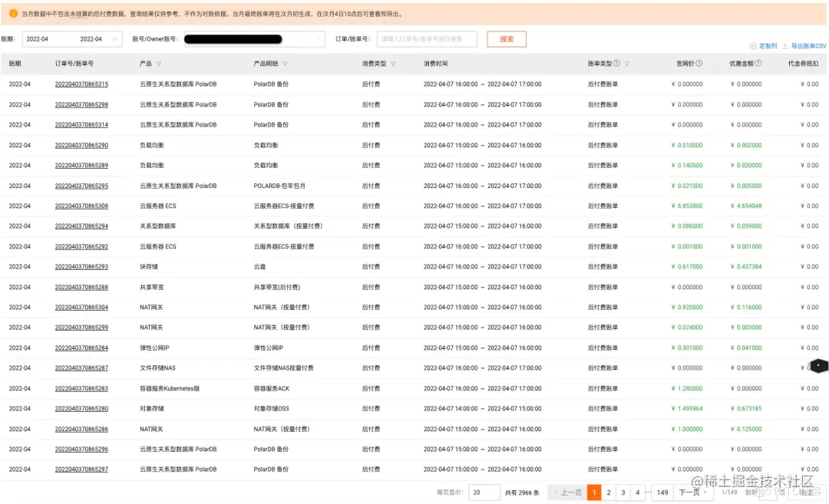Open order link 2022040370865293
The image size is (829, 504).
[81, 267]
